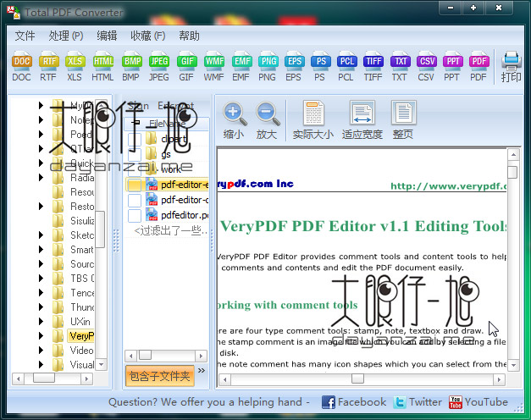Select the Sisuliz folder in tree

pyautogui.click(x=82, y=220)
